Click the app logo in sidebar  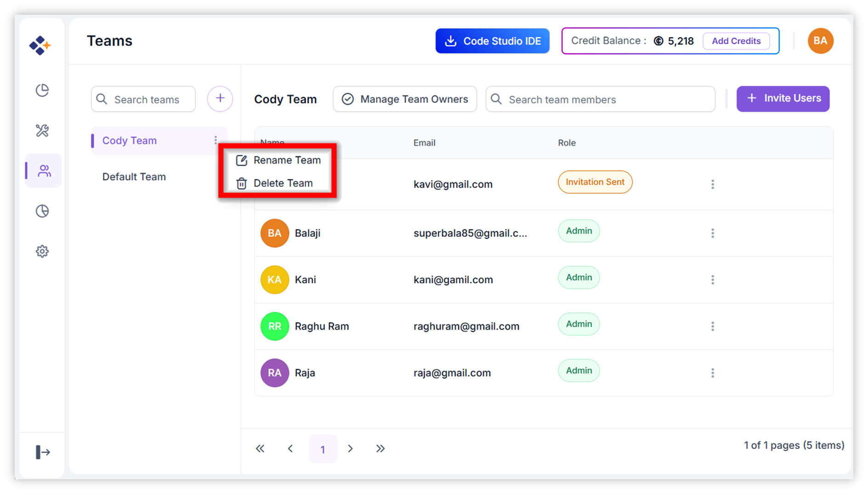[x=40, y=45]
